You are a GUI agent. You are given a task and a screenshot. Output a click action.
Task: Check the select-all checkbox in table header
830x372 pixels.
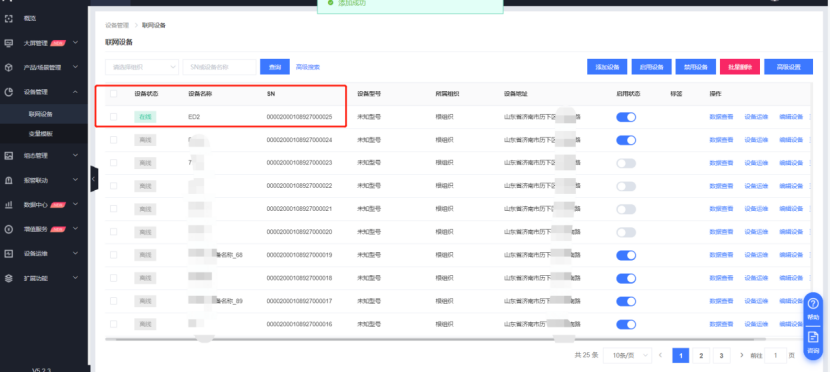click(113, 94)
